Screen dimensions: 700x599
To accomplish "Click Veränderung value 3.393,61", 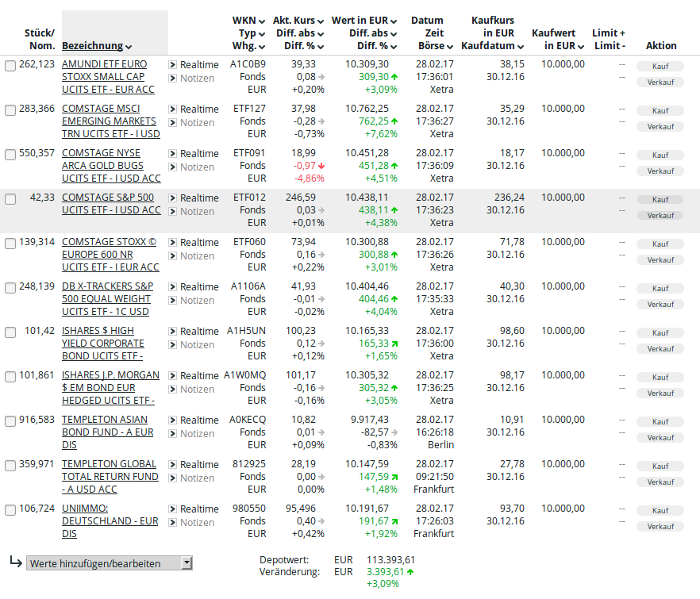I will (x=385, y=572).
